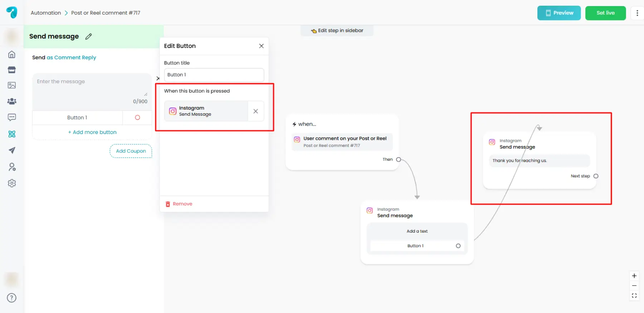Open the audience group sidebar icon
Viewport: 644px width, 313px height.
click(x=12, y=101)
